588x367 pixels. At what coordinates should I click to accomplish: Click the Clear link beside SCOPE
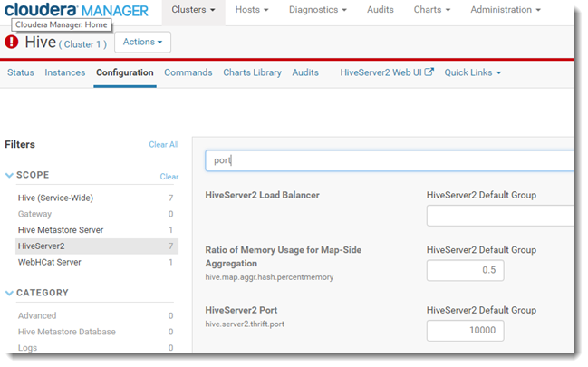click(x=169, y=177)
